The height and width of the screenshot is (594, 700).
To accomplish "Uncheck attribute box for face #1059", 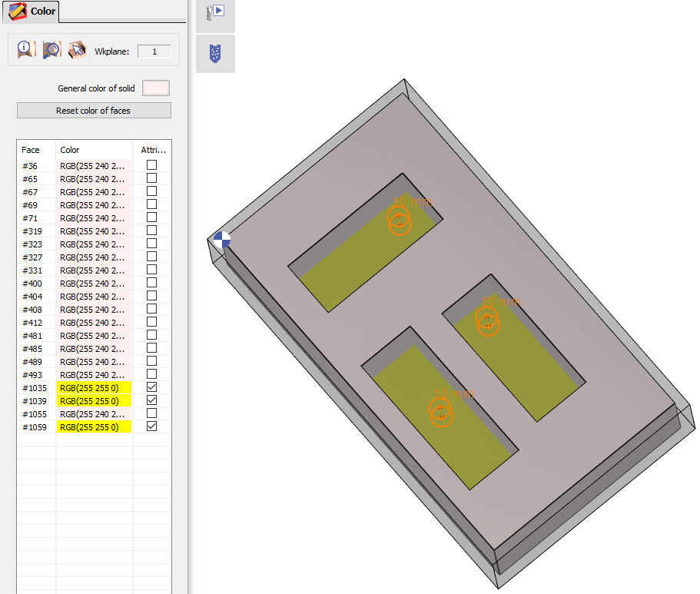I will coord(152,427).
